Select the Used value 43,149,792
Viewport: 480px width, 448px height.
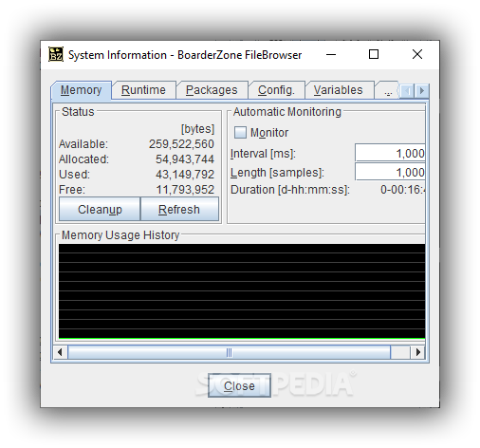185,175
